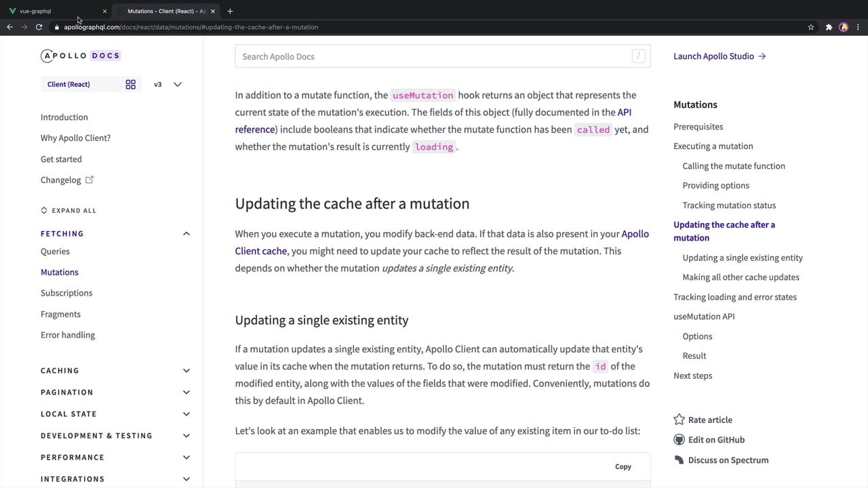Image resolution: width=868 pixels, height=488 pixels.
Task: Open the Error handling sidebar item
Action: pos(68,335)
